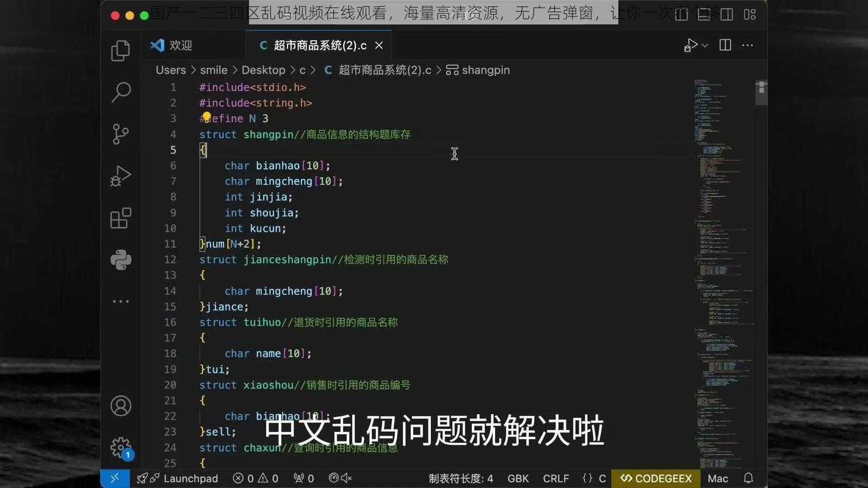Click the text struct shangpin on line 4
The image size is (868, 488).
[246, 134]
